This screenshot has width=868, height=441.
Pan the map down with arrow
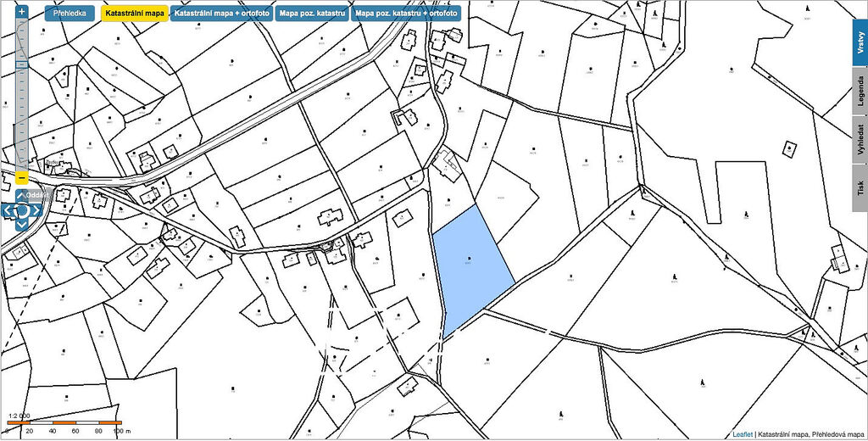coord(22,224)
